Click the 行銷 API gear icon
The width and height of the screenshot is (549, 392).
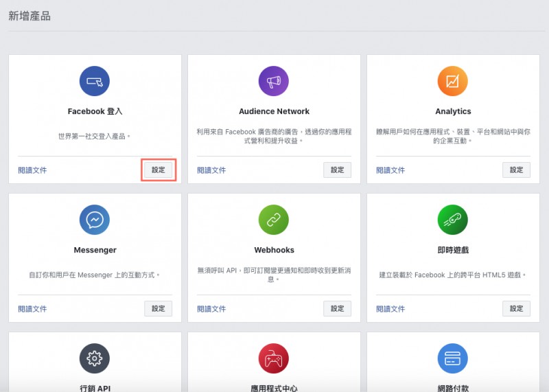coord(95,358)
